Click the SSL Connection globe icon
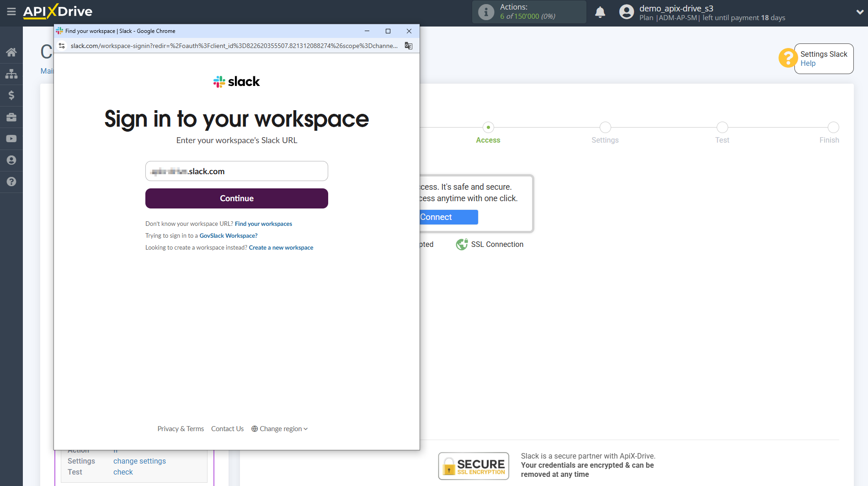This screenshot has height=486, width=868. click(x=462, y=244)
